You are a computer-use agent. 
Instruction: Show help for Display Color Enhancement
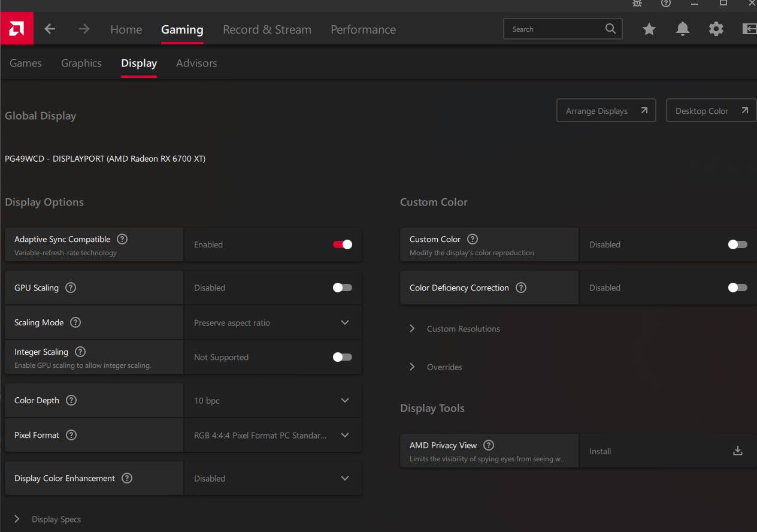(127, 478)
